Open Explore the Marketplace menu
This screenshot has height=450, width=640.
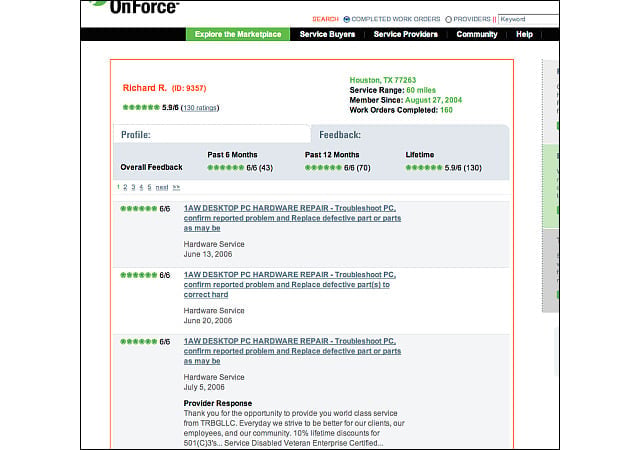238,34
